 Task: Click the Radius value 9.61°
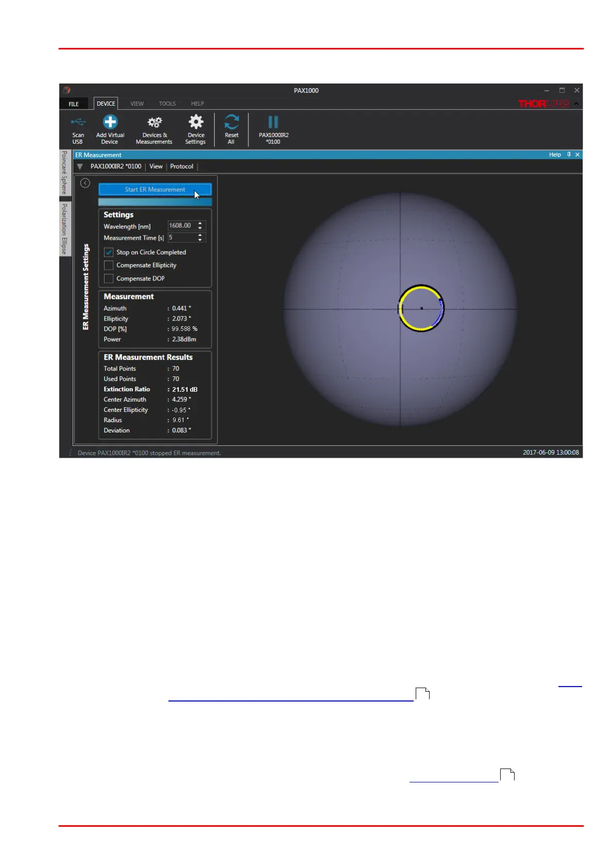click(x=180, y=420)
